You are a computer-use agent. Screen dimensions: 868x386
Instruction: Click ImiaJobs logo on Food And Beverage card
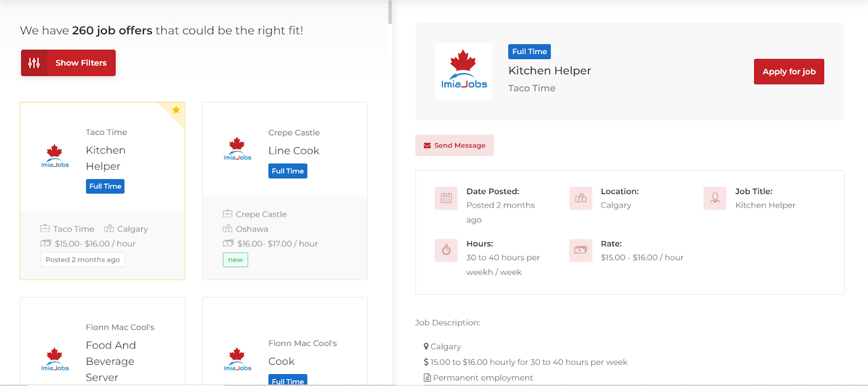tap(55, 359)
